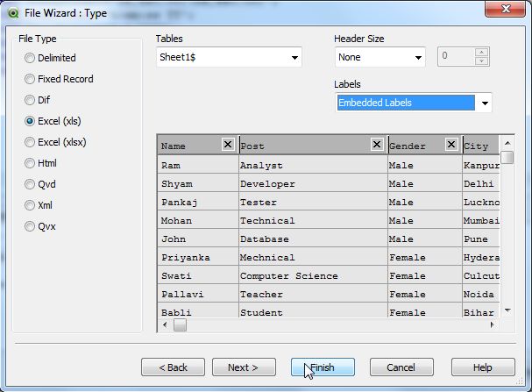
Task: Open the Header Size dropdown set to None
Action: (x=380, y=57)
